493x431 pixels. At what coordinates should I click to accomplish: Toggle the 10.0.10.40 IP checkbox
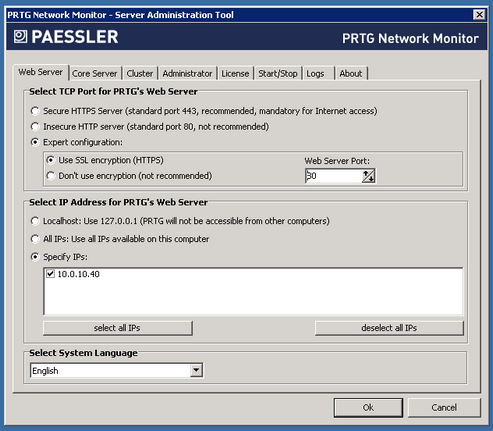pos(50,274)
